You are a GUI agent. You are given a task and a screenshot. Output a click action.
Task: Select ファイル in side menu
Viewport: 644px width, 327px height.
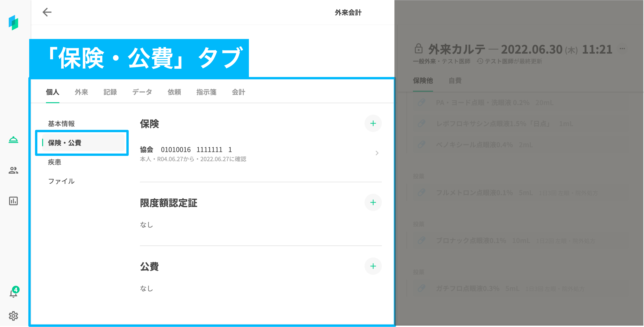click(x=61, y=181)
